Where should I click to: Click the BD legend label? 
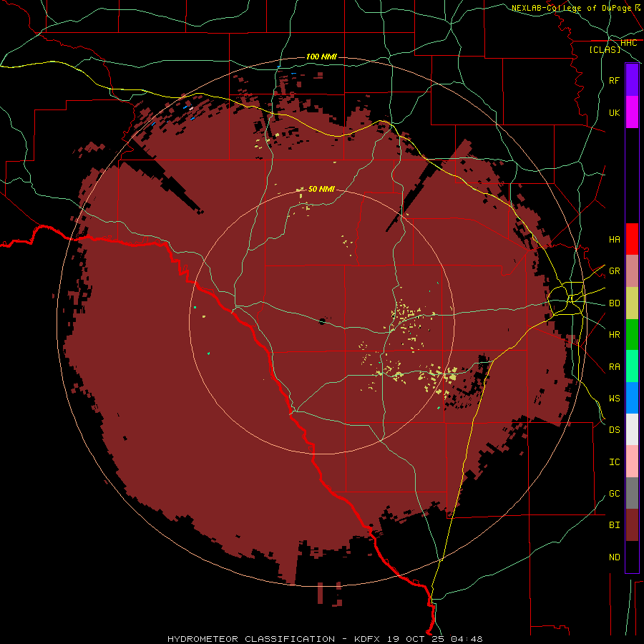point(614,303)
